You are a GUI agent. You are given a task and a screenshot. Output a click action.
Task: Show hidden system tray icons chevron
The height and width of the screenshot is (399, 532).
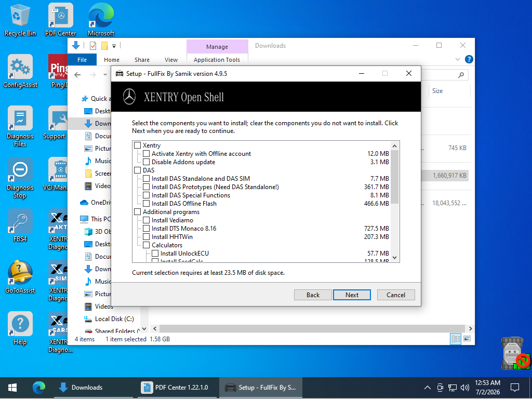428,388
